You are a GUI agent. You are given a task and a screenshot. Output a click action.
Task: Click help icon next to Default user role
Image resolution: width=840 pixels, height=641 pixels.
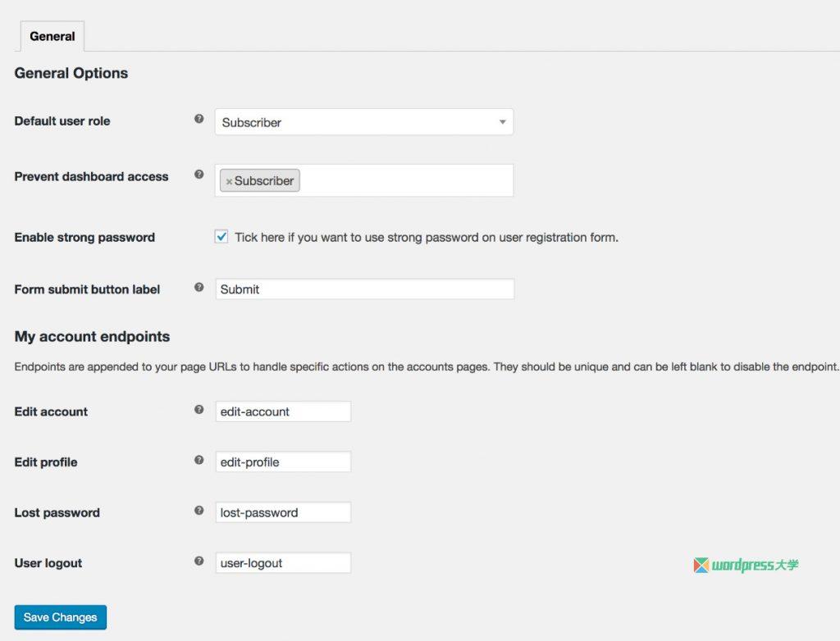(x=199, y=119)
